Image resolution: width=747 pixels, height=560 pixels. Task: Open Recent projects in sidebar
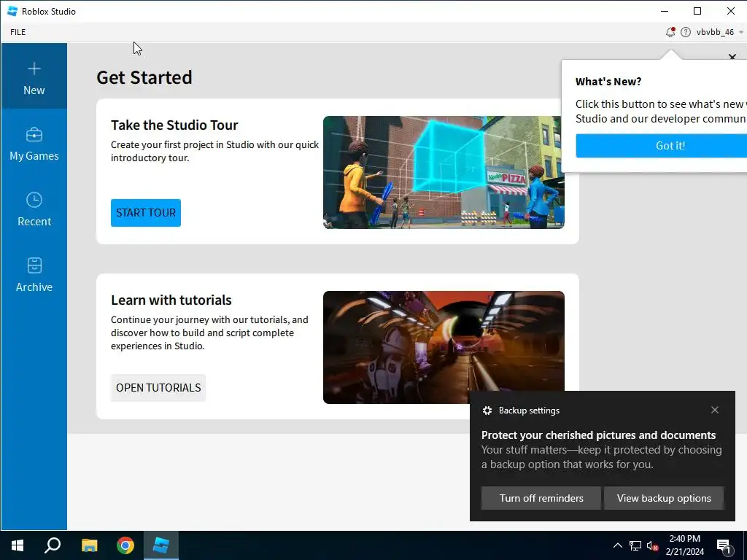[x=34, y=208]
